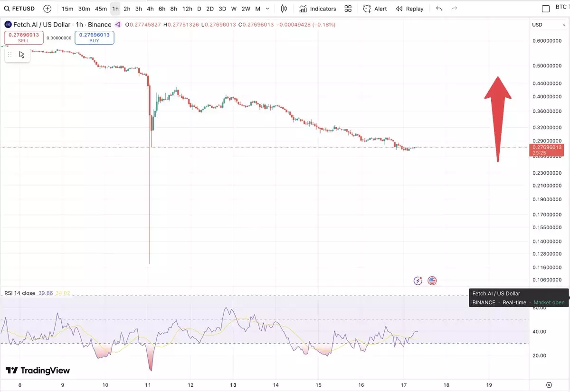This screenshot has height=392, width=570.
Task: Open the layout templates grid icon
Action: (348, 9)
